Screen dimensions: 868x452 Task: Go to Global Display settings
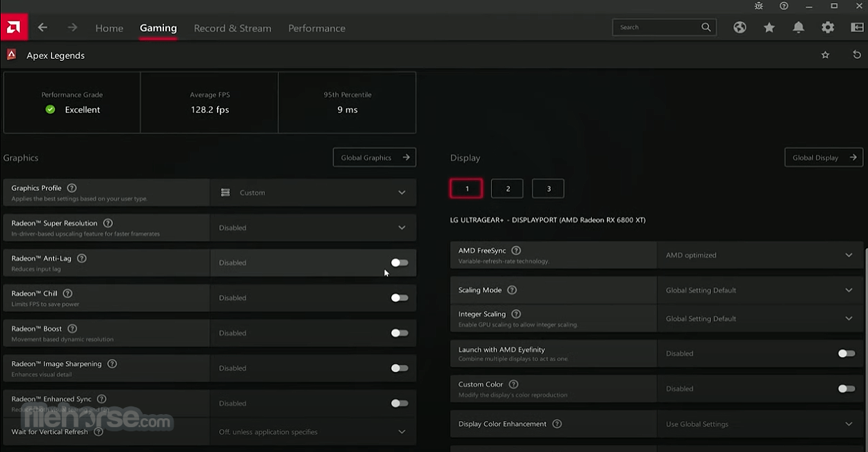coord(824,157)
